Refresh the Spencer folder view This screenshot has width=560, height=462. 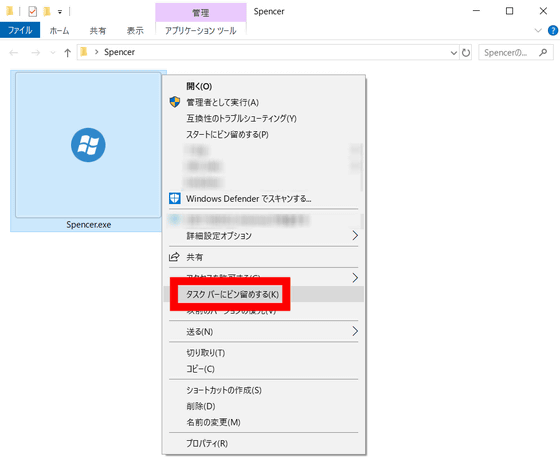[x=466, y=53]
